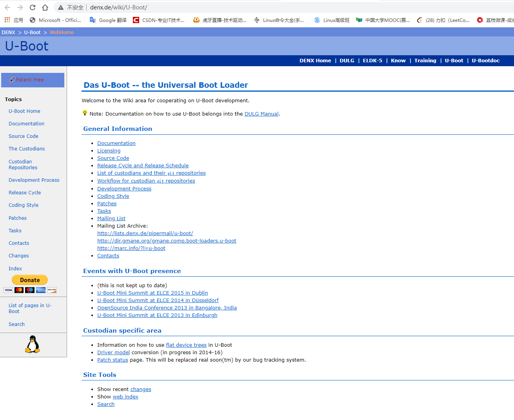The image size is (514, 420).
Task: Open the Google 翻译 bookmark
Action: pos(107,20)
